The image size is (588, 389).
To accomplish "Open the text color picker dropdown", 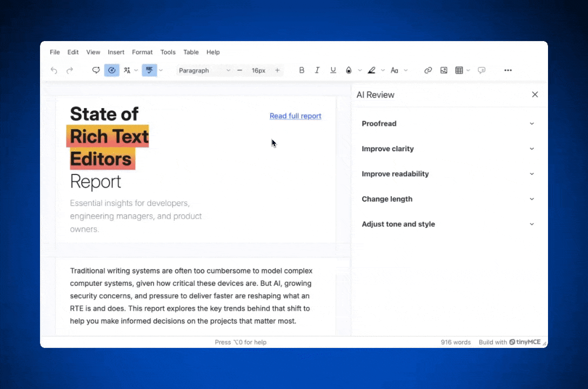I will pos(360,70).
